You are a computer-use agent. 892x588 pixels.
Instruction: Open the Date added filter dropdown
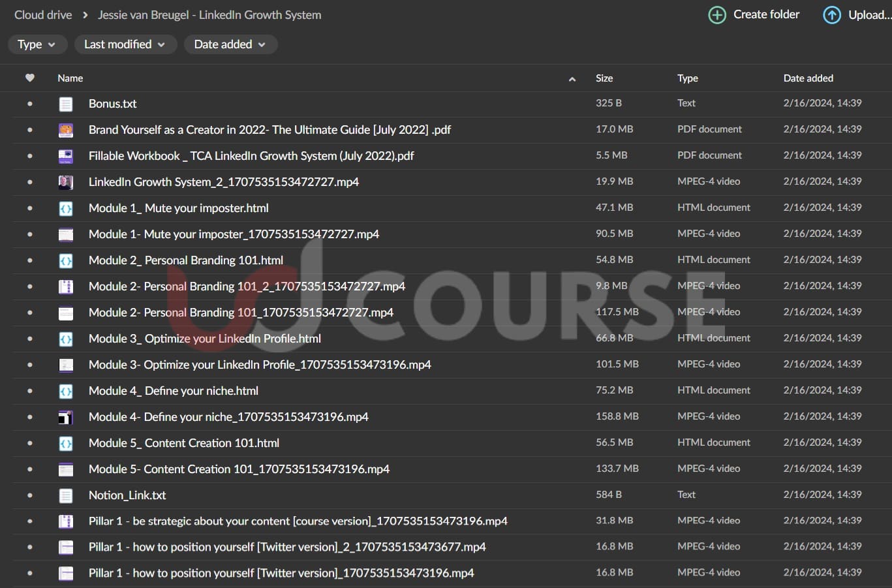(230, 44)
